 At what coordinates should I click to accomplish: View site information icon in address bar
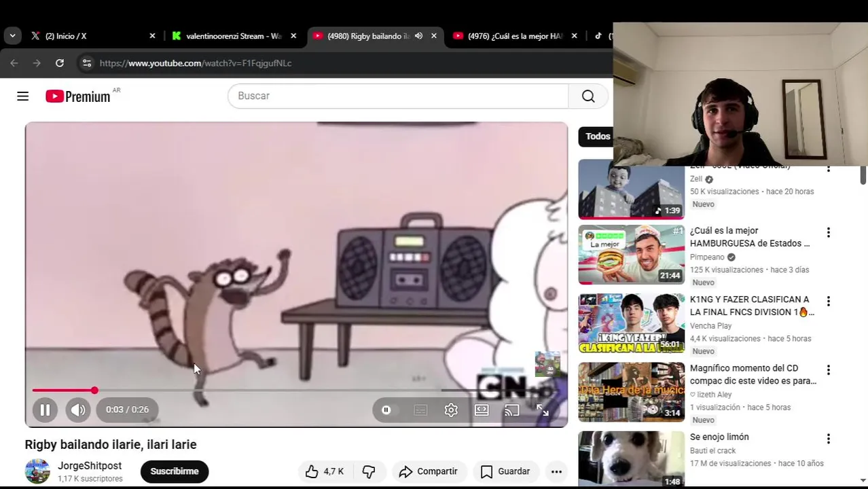[x=86, y=63]
